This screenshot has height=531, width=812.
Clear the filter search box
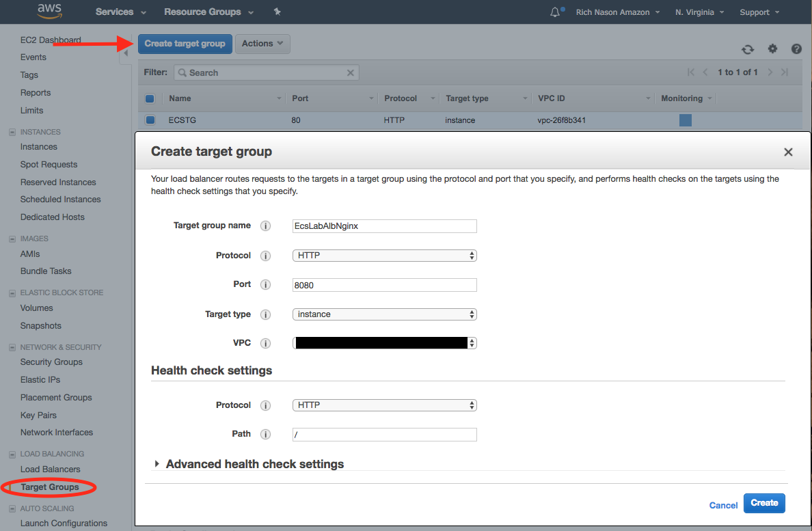click(x=351, y=72)
